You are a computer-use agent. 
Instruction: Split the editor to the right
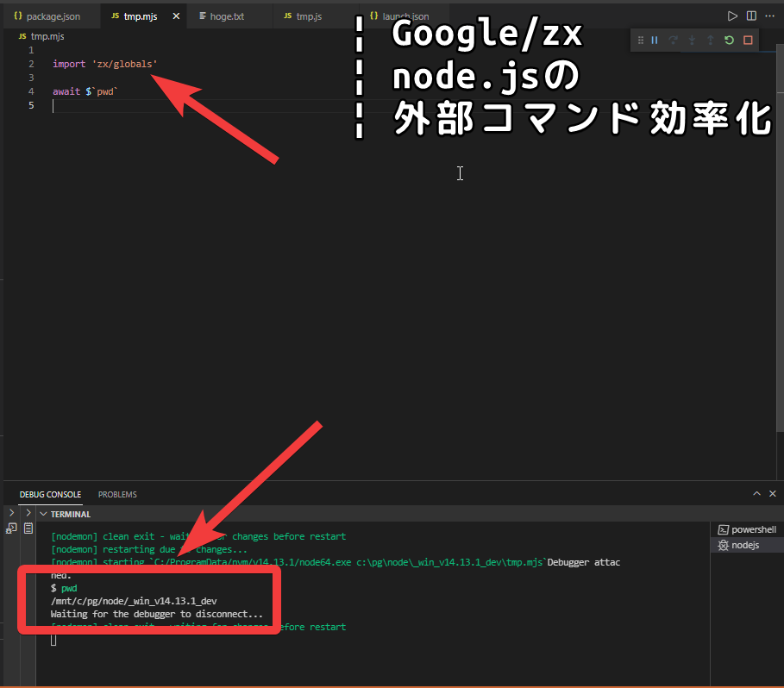(751, 16)
